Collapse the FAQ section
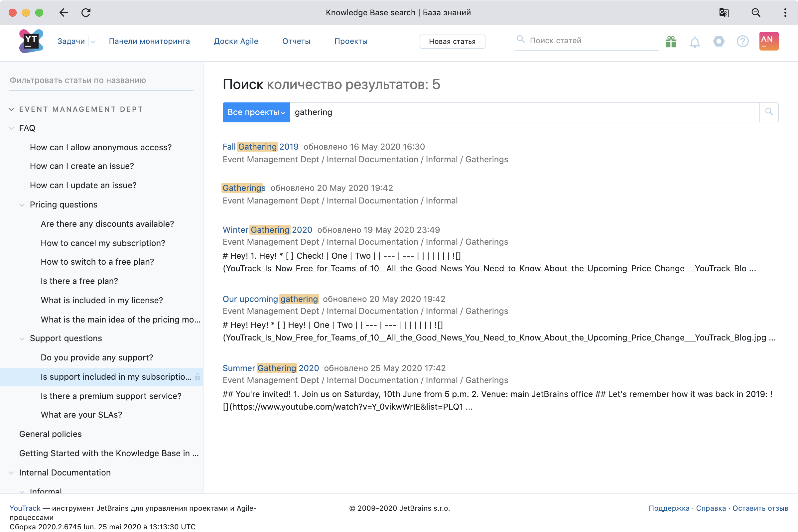Image resolution: width=798 pixels, height=532 pixels. [13, 128]
